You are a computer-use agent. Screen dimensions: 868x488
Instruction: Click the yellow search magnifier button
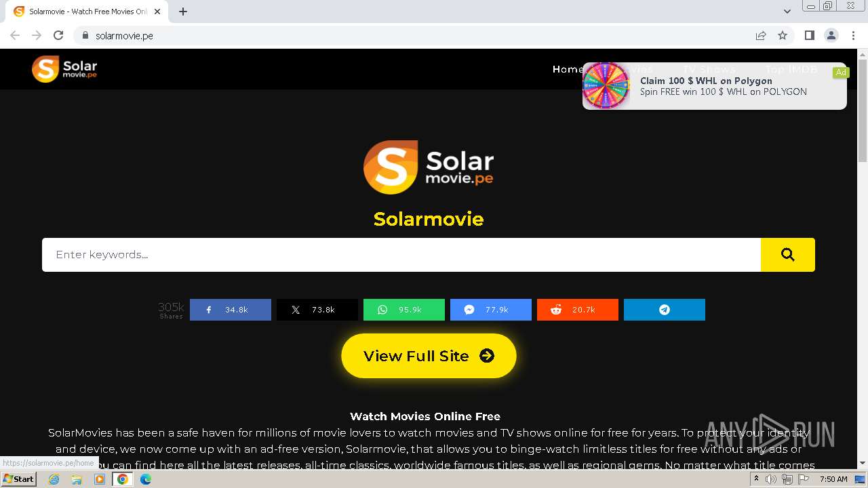click(787, 255)
